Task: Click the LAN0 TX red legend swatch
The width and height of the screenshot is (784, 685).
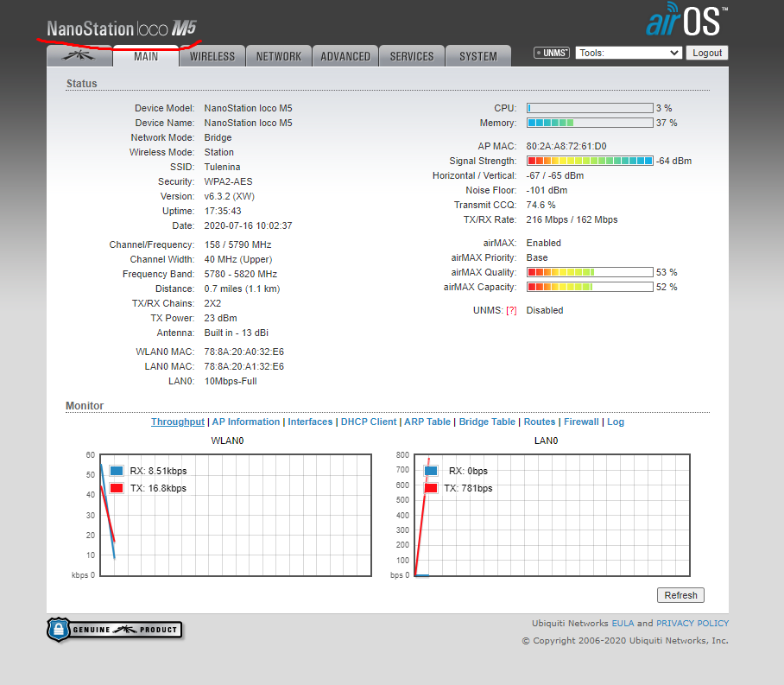Action: [431, 488]
